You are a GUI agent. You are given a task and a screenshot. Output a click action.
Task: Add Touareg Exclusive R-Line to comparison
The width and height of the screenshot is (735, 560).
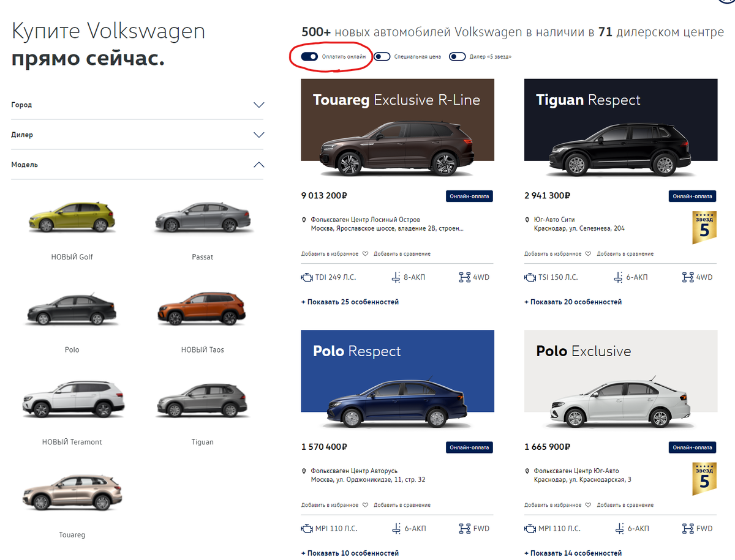pyautogui.click(x=402, y=253)
